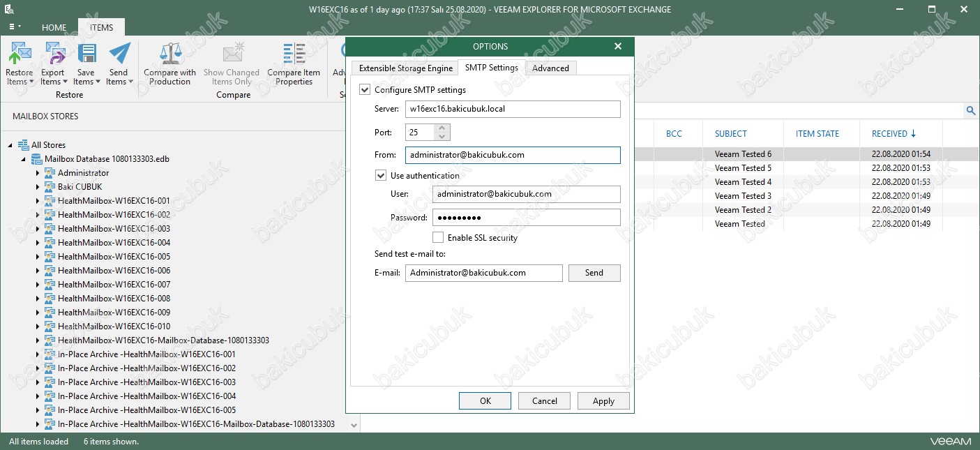Viewport: 980px width, 450px height.
Task: Toggle Configure SMTP settings checkbox
Action: 365,90
